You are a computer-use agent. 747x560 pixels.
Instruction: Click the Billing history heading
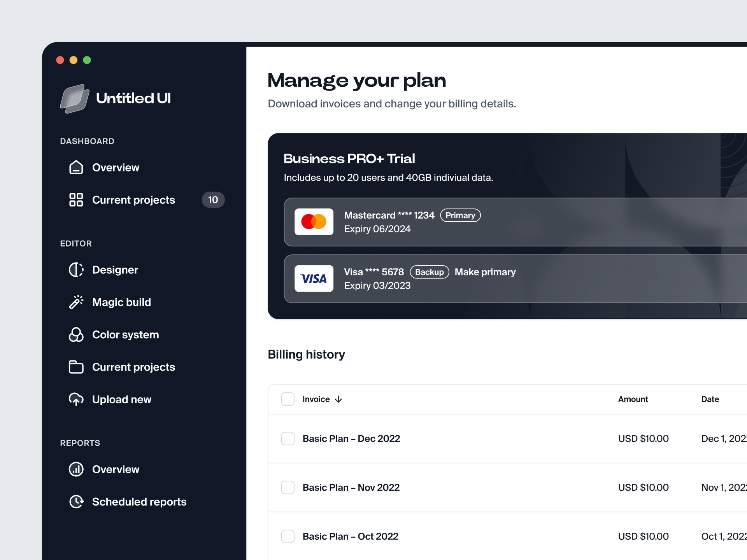click(x=306, y=354)
